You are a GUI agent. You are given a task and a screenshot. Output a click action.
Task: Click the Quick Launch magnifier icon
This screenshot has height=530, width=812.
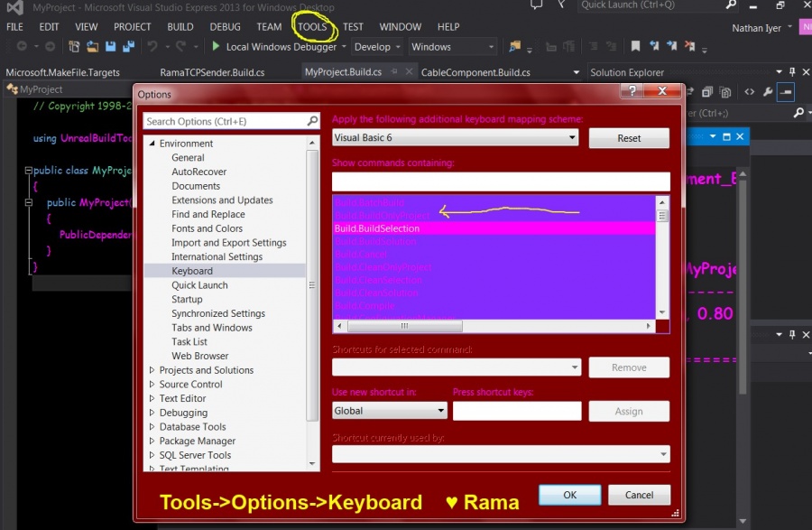[731, 5]
